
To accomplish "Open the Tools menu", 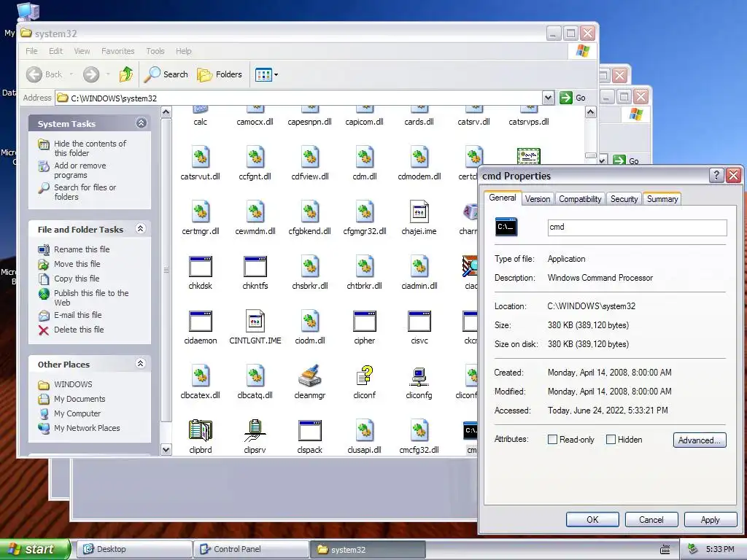I will 155,51.
